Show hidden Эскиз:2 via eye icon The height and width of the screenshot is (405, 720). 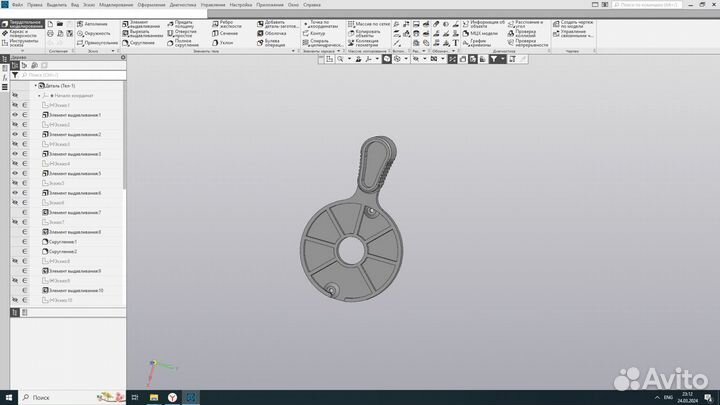(x=15, y=124)
